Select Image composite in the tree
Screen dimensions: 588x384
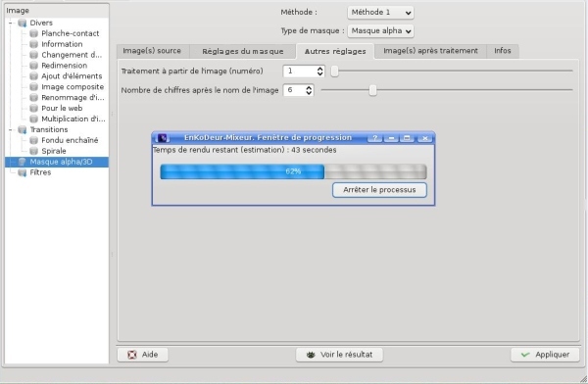click(73, 87)
